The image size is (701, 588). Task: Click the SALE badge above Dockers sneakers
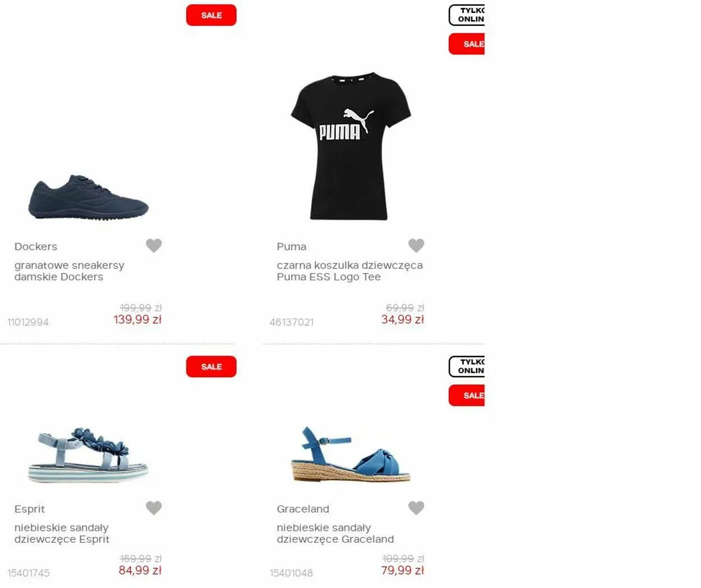coord(211,15)
